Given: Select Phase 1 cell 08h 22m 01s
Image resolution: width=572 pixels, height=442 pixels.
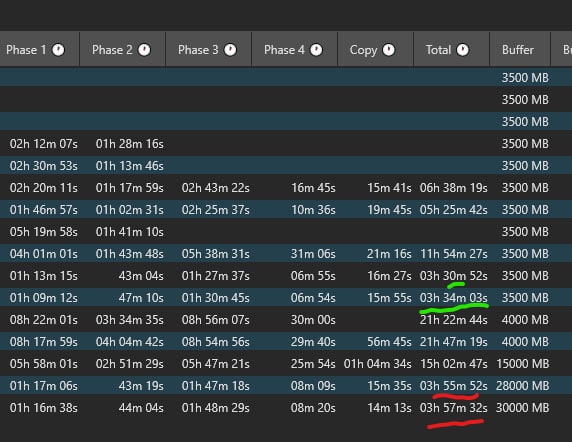Looking at the screenshot, I should pyautogui.click(x=44, y=320).
